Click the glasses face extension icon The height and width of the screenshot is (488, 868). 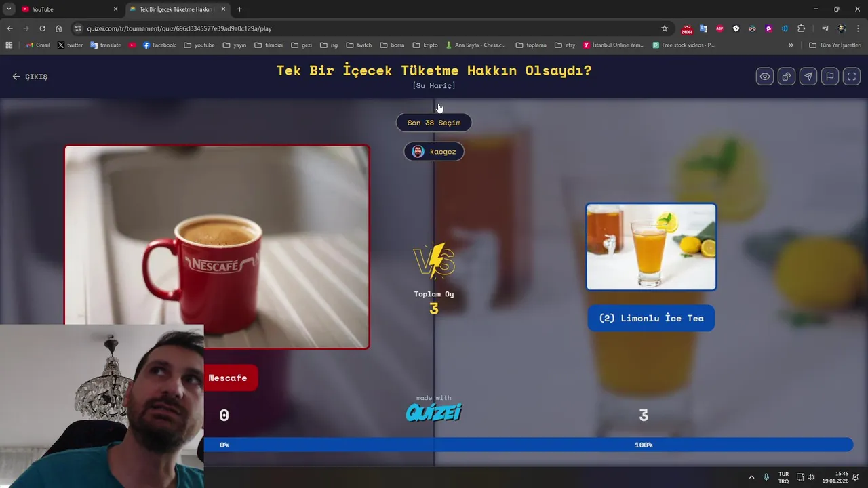coord(752,28)
